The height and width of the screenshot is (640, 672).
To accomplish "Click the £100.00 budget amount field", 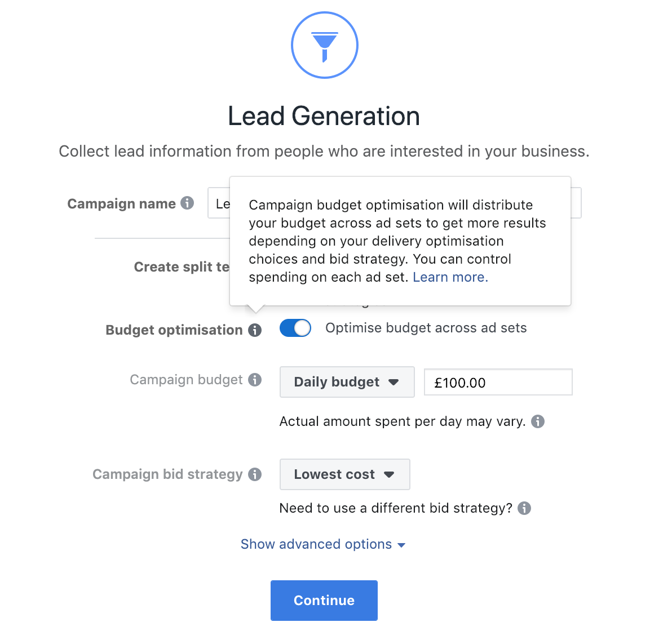I will coord(498,382).
